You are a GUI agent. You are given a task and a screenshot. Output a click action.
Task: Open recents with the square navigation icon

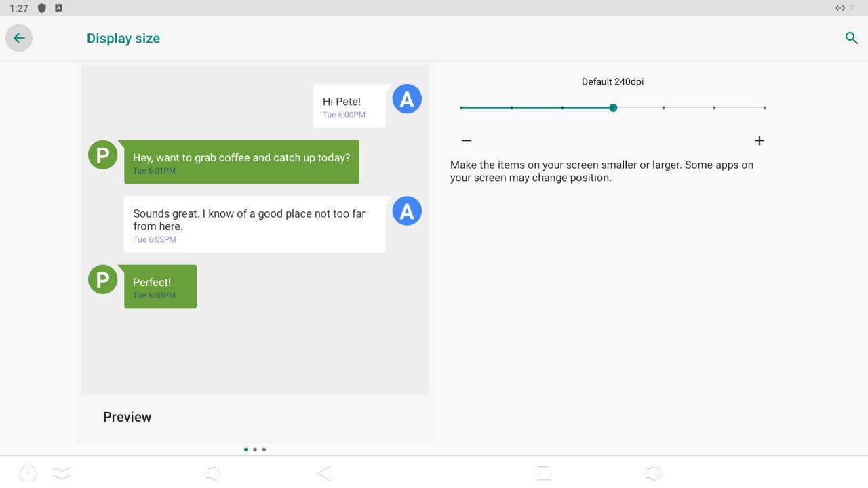coord(544,472)
